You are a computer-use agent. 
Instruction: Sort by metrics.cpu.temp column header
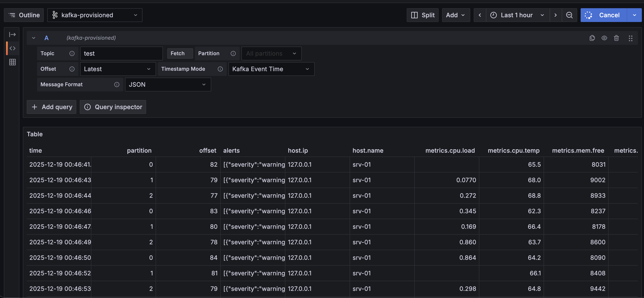tap(514, 150)
